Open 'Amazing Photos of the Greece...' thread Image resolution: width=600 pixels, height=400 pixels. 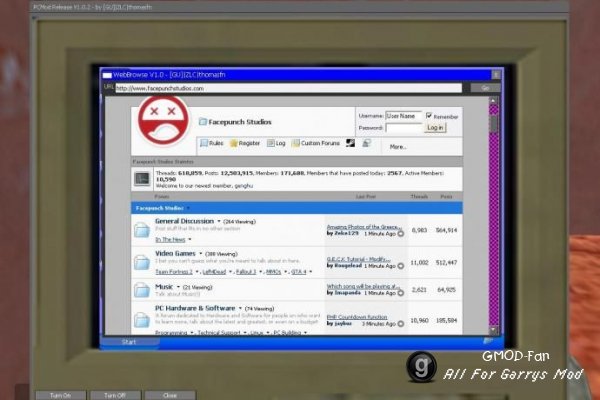tap(364, 227)
